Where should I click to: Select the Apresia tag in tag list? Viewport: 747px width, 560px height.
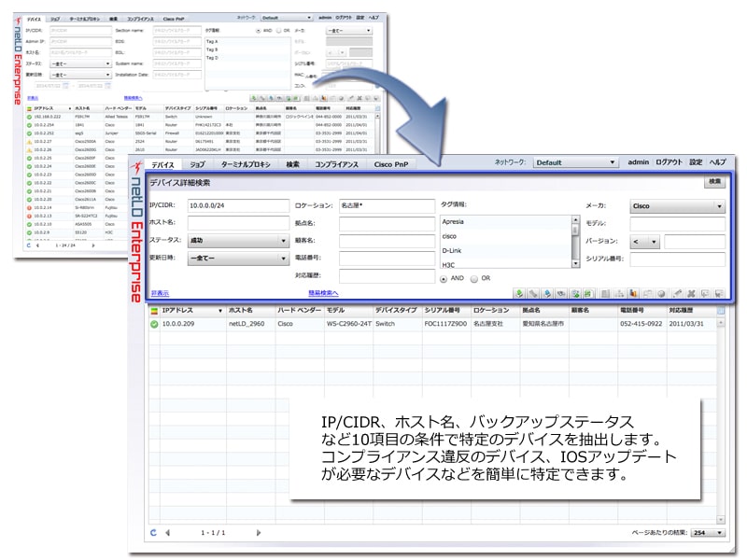[505, 222]
